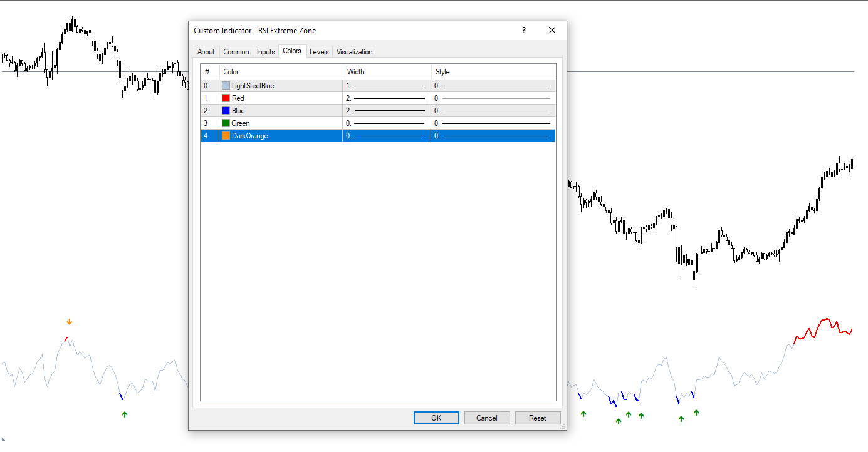The height and width of the screenshot is (452, 868).
Task: Select the DarkOrange color name
Action: pos(249,136)
